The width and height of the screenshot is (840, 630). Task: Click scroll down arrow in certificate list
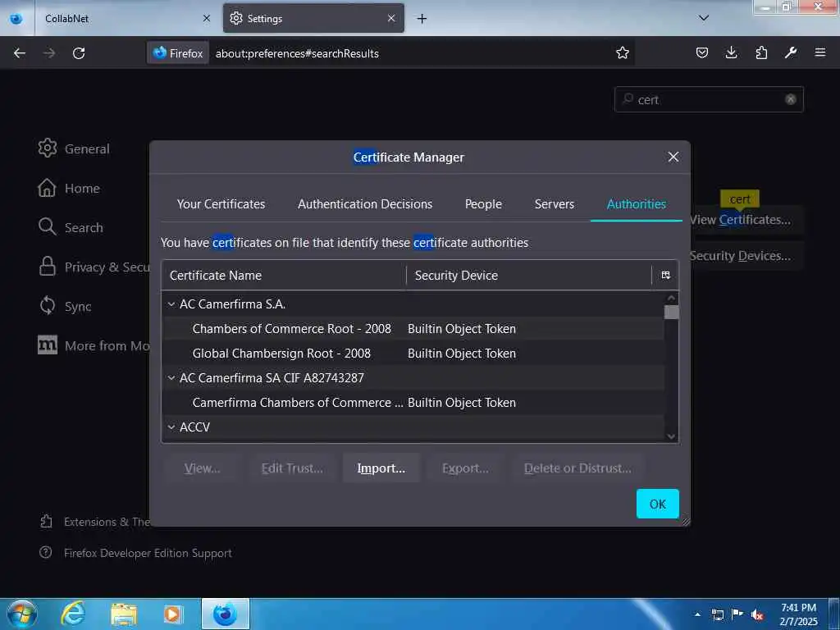[671, 436]
